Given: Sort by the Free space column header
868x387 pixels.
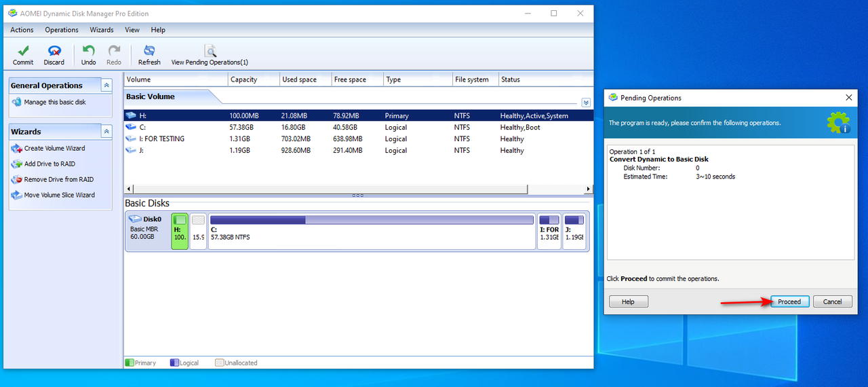Looking at the screenshot, I should [357, 79].
